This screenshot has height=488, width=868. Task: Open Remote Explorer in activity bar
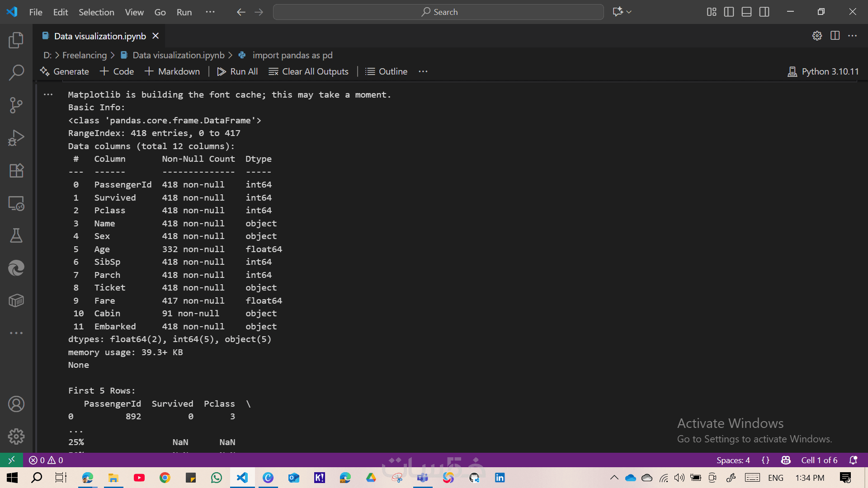(16, 203)
